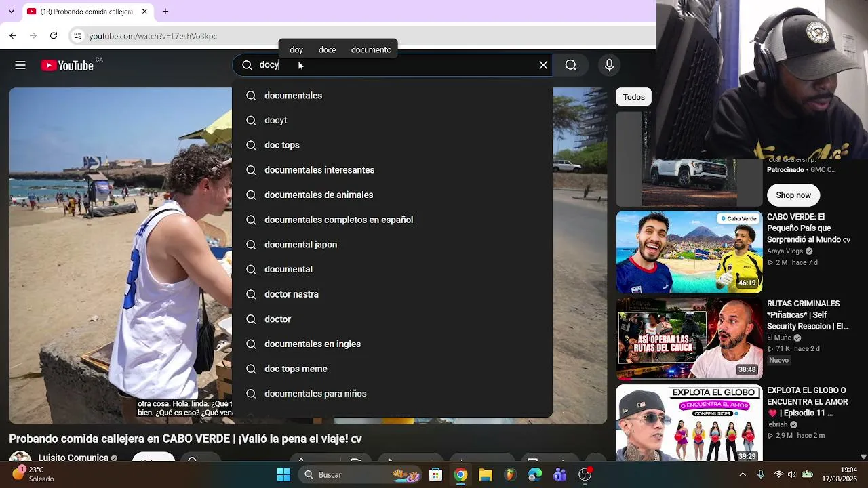The height and width of the screenshot is (488, 868).
Task: Choose the 'documentales' search suggestion
Action: tap(392, 96)
